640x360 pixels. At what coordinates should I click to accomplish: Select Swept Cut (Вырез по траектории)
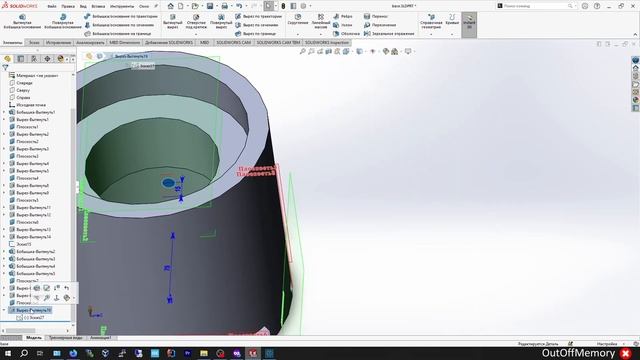[x=258, y=16]
